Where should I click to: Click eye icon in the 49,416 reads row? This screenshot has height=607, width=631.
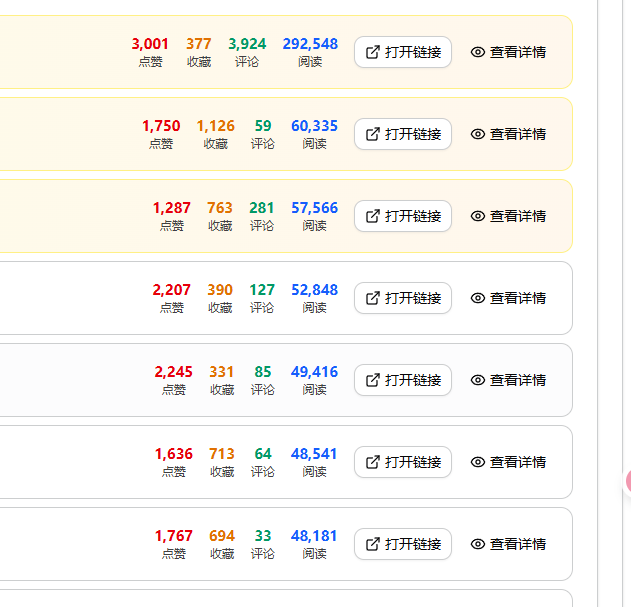click(478, 380)
